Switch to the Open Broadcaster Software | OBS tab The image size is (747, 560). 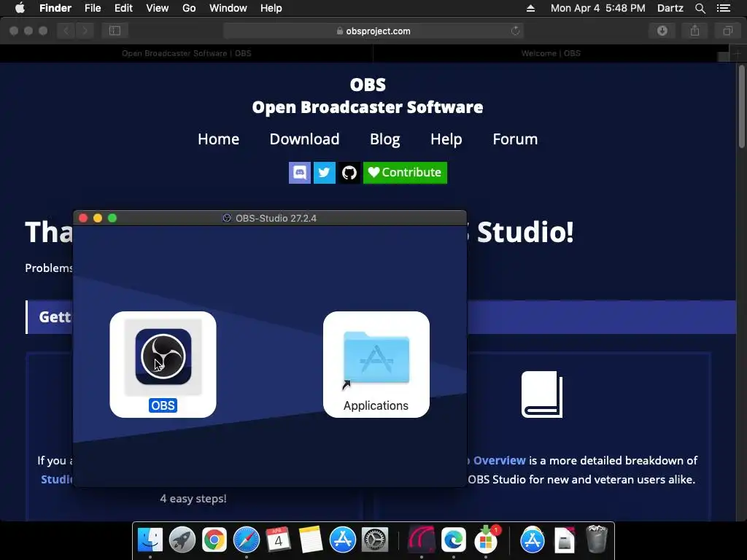point(186,53)
